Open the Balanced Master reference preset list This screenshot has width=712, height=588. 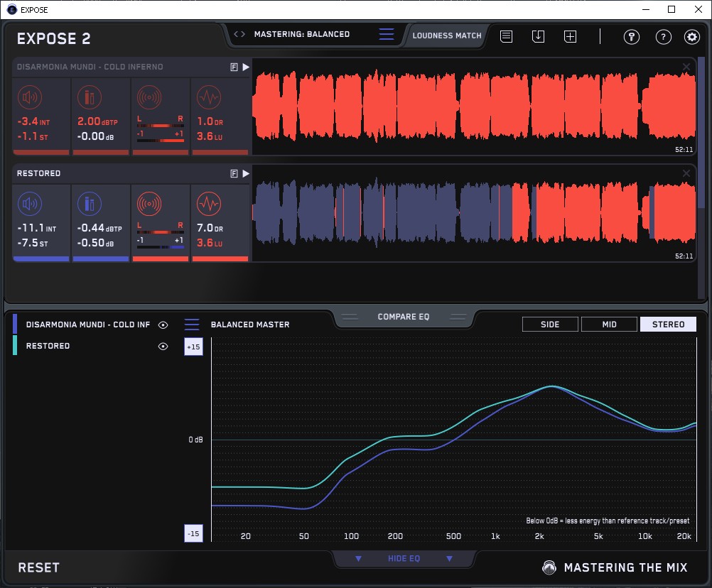click(192, 325)
